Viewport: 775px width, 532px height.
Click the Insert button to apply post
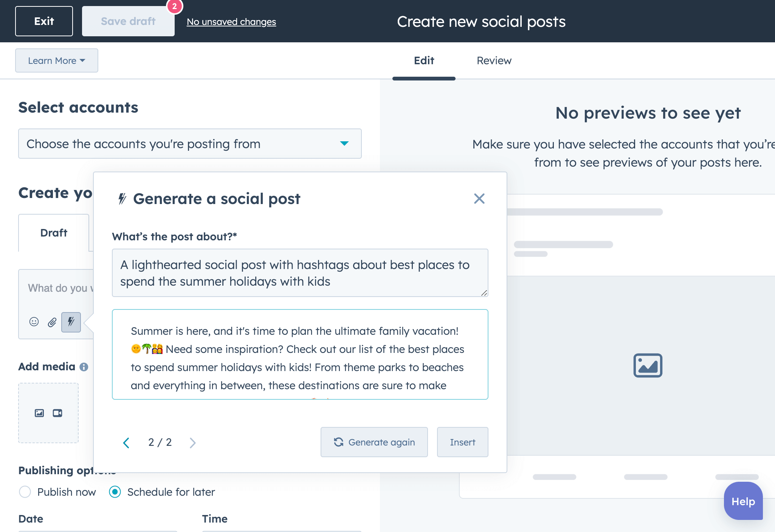pos(462,442)
